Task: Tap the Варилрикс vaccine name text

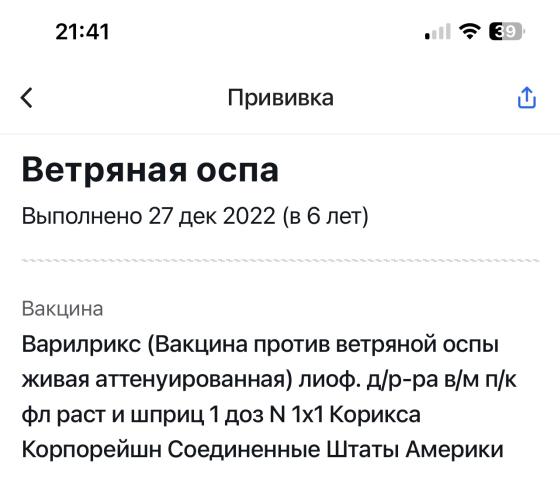Action: (x=81, y=345)
